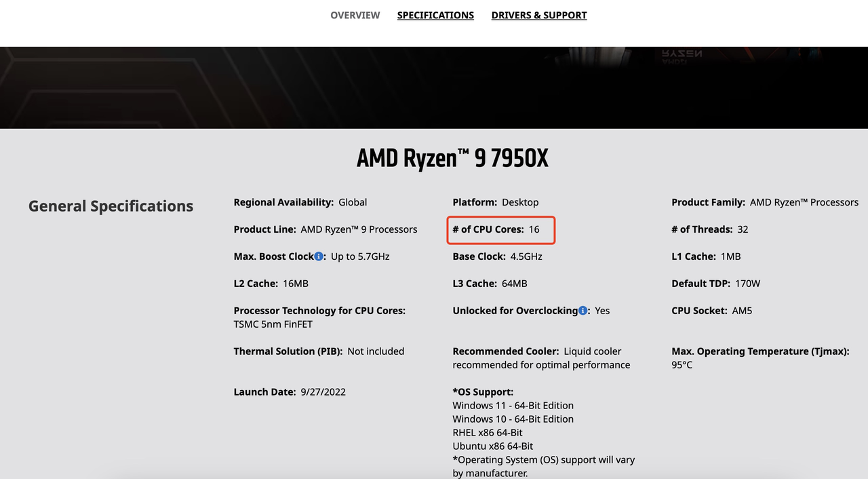Click the 'Windows 11 - 64-Bit Edition' line
868x479 pixels.
pos(513,406)
